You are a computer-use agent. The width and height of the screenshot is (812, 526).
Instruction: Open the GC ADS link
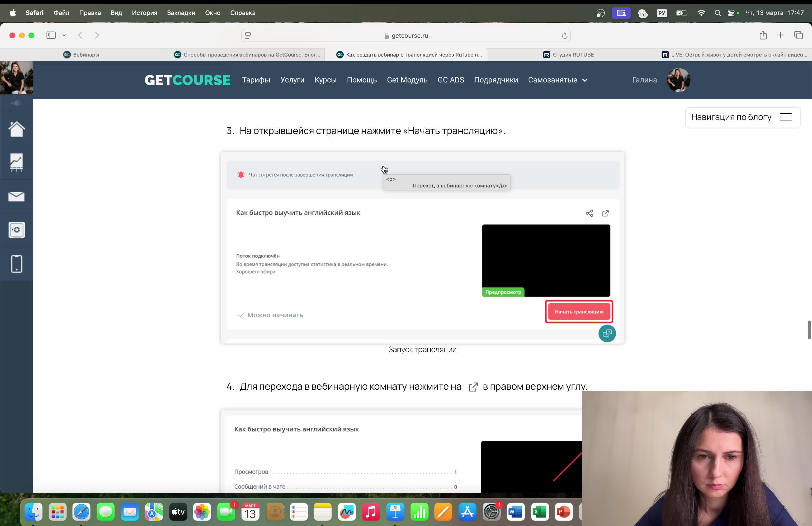pos(451,80)
